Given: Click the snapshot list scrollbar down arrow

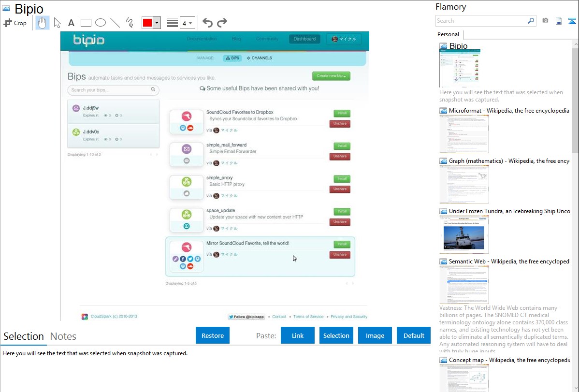Looking at the screenshot, I should (575, 388).
